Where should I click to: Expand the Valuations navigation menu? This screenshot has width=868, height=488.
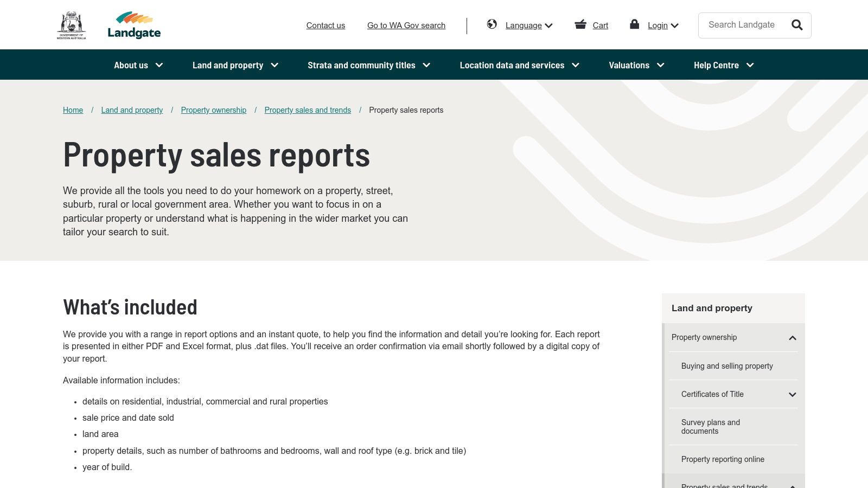(x=636, y=65)
